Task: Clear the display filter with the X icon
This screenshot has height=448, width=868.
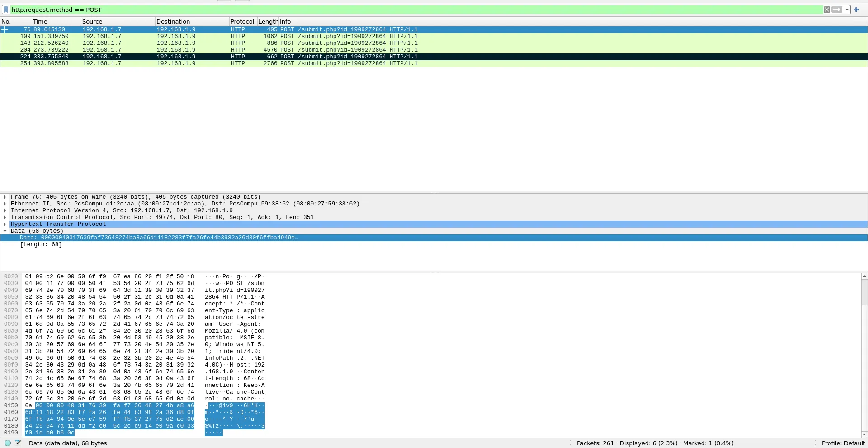Action: [827, 10]
